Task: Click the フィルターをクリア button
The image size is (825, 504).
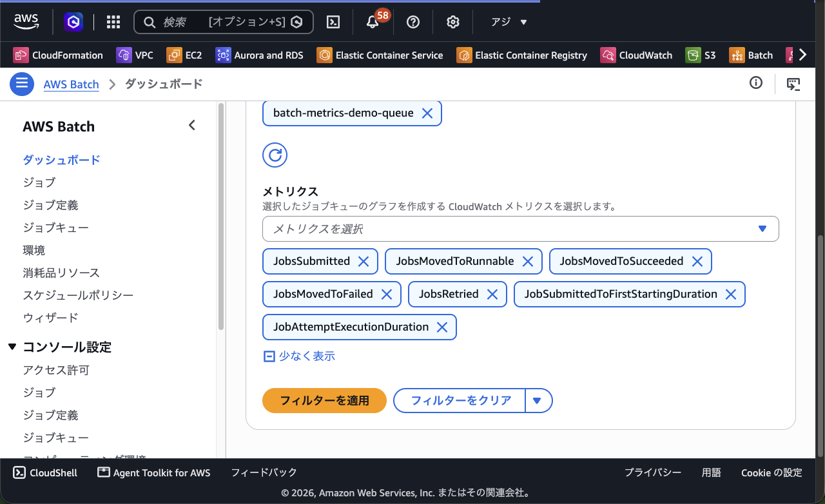Action: point(461,401)
